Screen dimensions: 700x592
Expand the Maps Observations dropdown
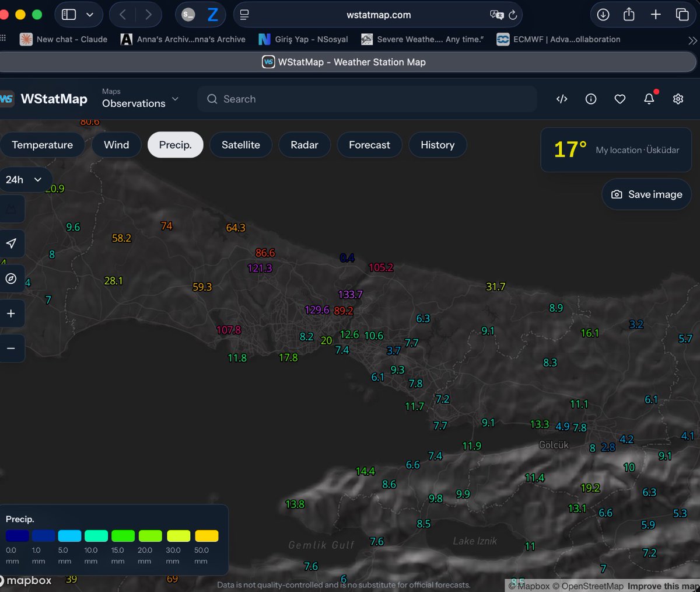[x=140, y=99]
